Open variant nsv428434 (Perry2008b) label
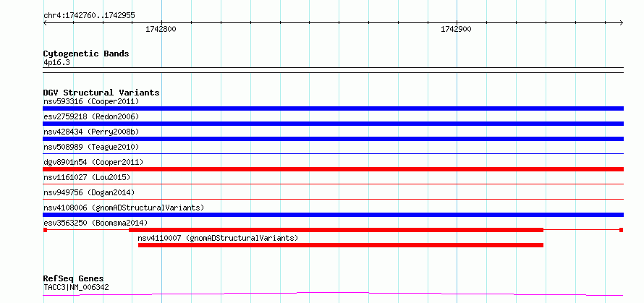The width and height of the screenshot is (644, 303). click(91, 132)
